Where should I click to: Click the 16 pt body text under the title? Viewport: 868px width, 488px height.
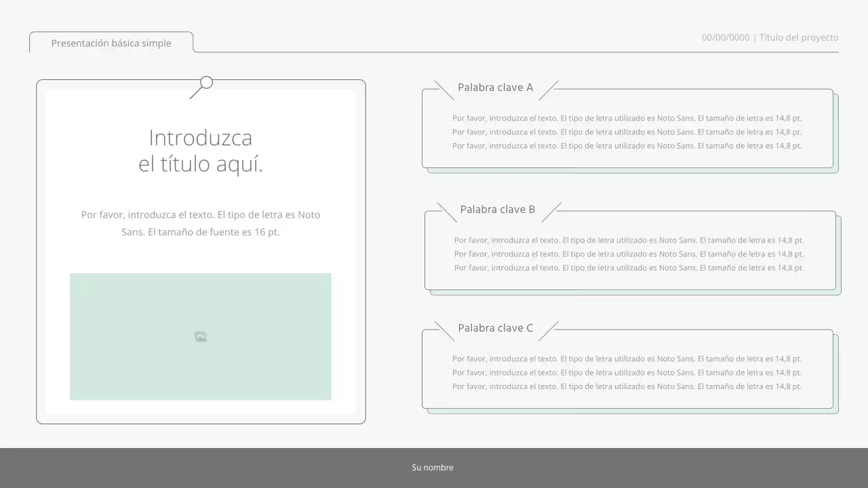point(201,223)
